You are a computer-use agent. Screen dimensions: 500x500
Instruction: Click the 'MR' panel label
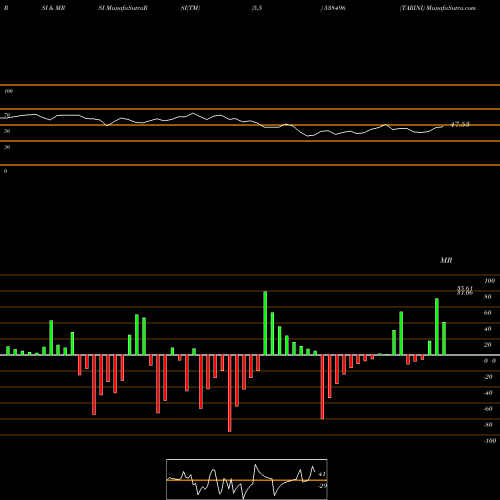click(446, 260)
